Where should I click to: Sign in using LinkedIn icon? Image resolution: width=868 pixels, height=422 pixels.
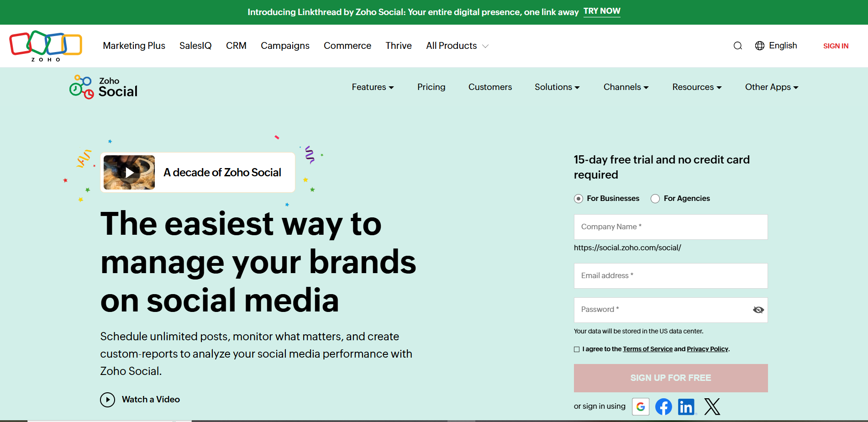(x=686, y=406)
